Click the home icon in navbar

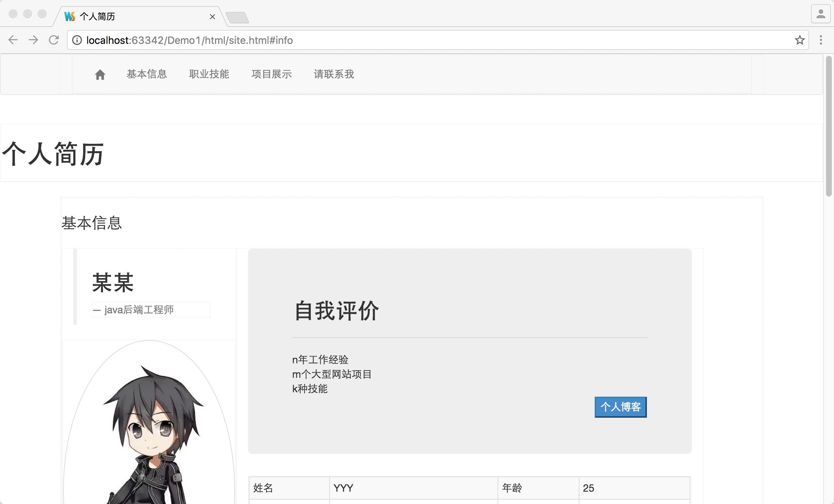click(100, 75)
